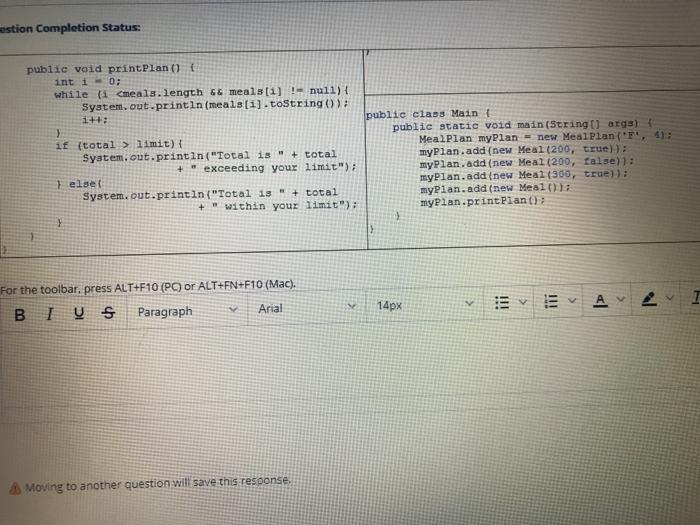Apply bullet list formatting

(x=502, y=303)
